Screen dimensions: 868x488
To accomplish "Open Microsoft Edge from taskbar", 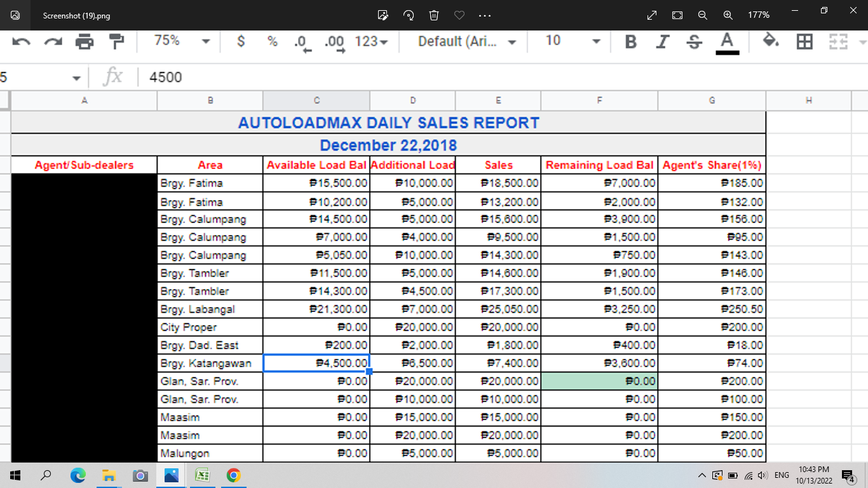I will pyautogui.click(x=78, y=475).
